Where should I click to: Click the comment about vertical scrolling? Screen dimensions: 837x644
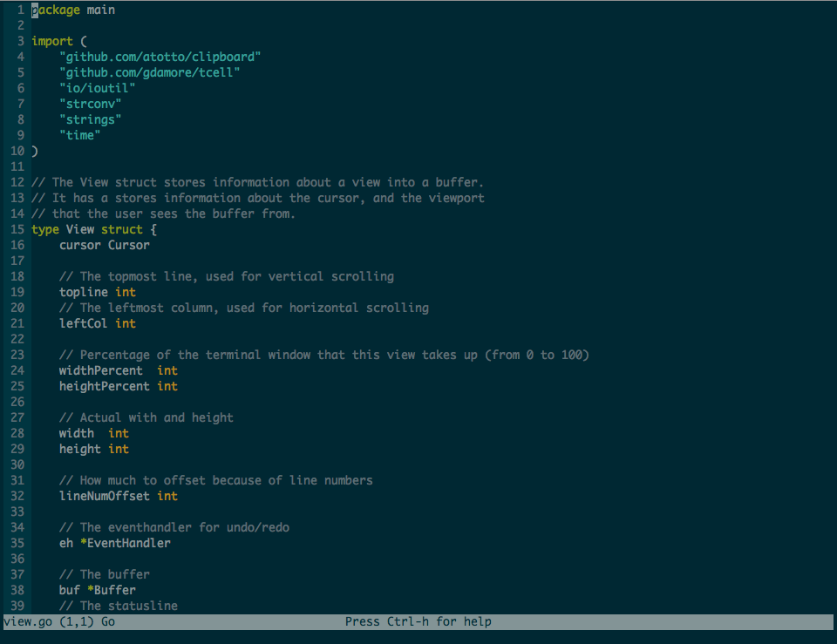coord(225,276)
